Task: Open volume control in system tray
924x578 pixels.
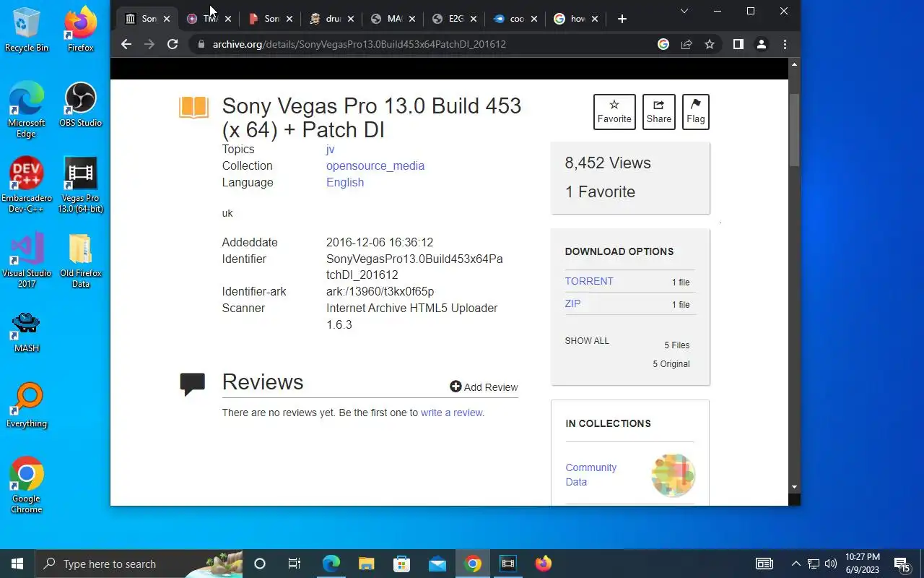Action: tap(830, 564)
